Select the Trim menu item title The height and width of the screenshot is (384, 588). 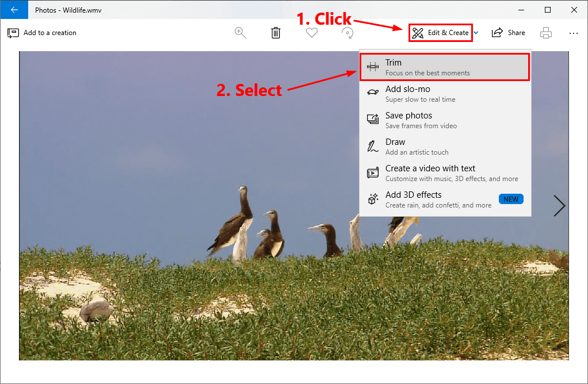pos(394,63)
